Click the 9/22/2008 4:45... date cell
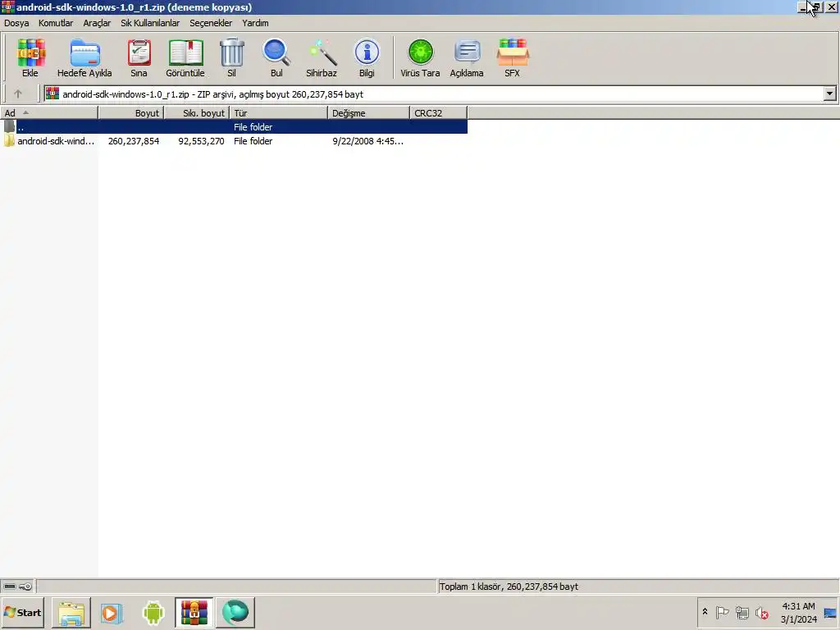840x630 pixels. tap(368, 141)
